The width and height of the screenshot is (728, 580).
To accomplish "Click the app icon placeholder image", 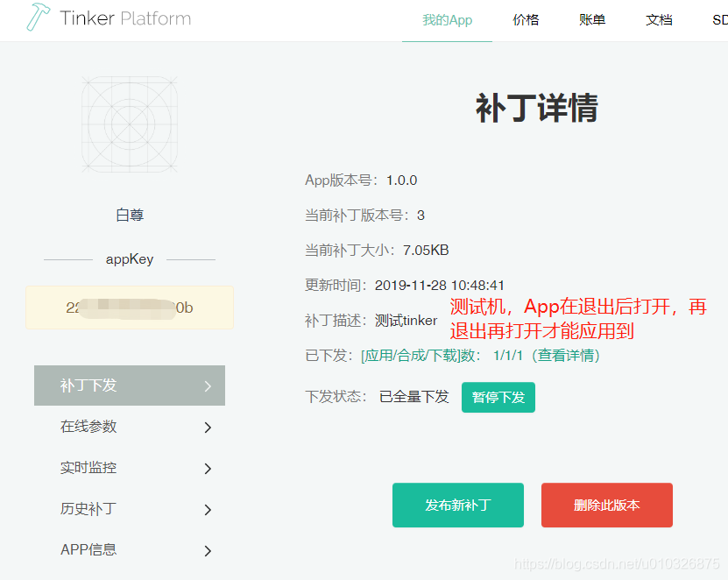I will pyautogui.click(x=130, y=124).
